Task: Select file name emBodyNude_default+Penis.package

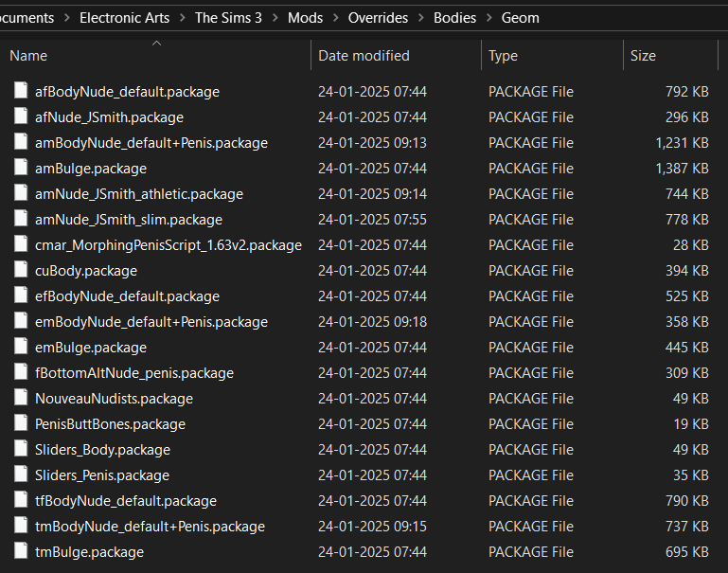Action: pyautogui.click(x=151, y=322)
